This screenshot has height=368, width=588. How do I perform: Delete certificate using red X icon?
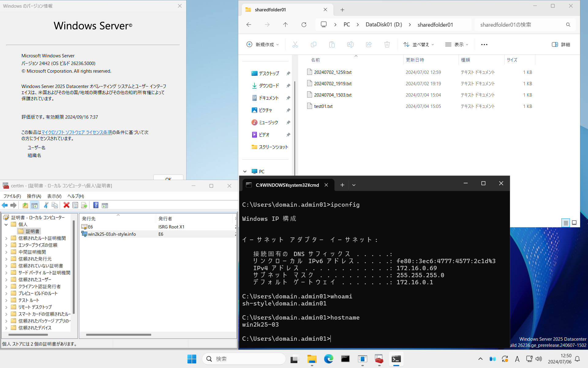tap(66, 205)
